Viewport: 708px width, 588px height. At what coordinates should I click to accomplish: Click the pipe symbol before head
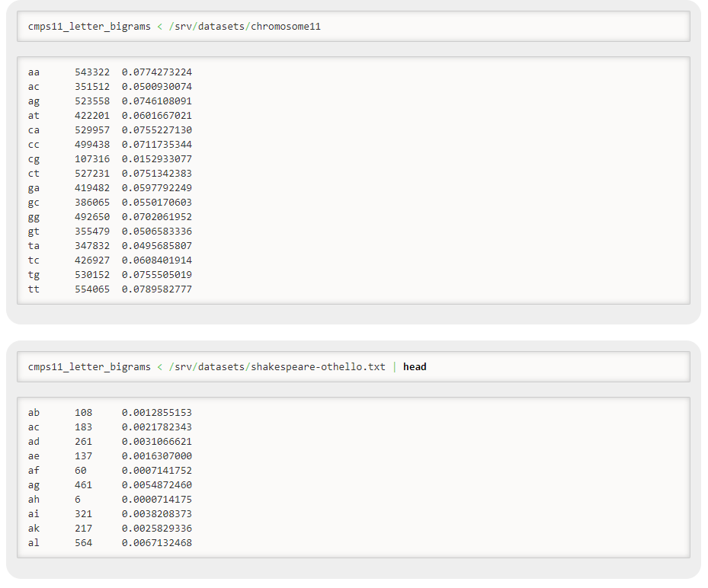396,366
